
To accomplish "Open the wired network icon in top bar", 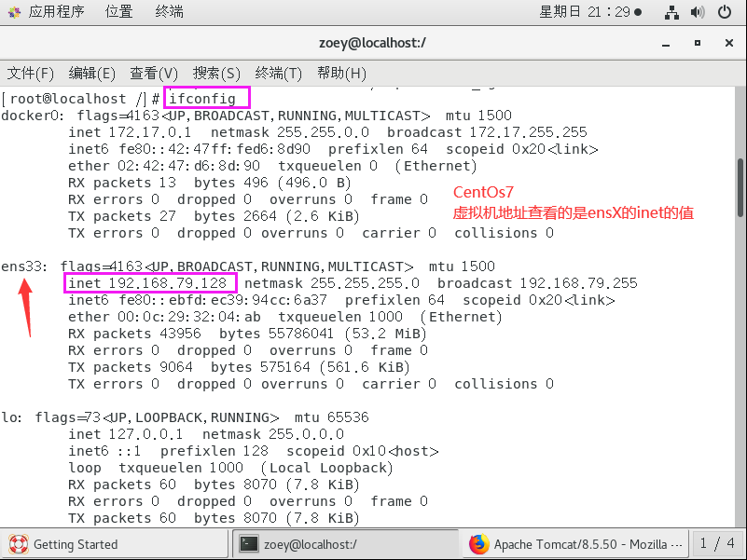I will [671, 11].
